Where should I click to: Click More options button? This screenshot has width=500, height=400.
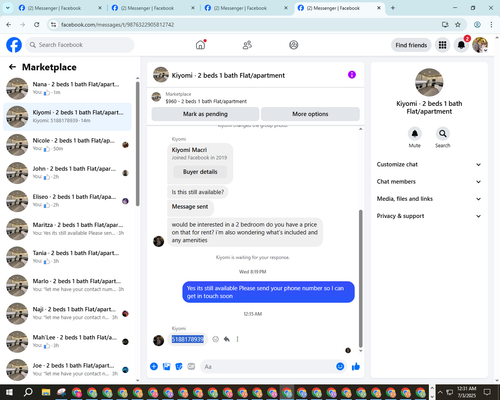coord(310,114)
